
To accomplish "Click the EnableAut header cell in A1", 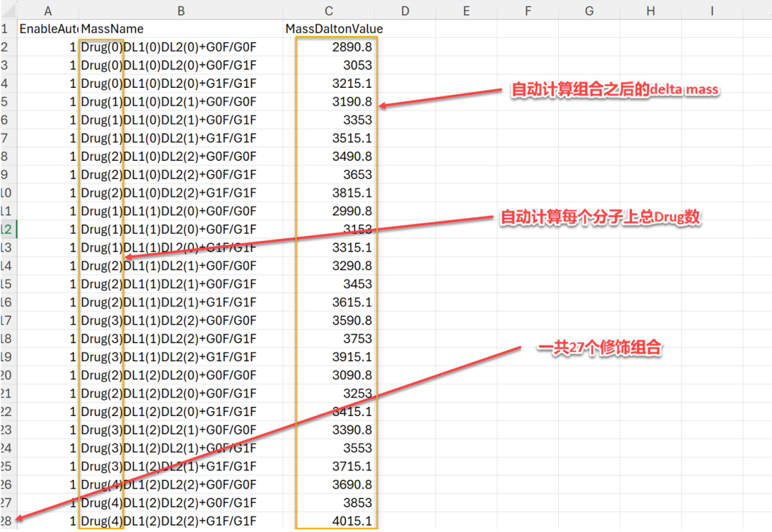I will click(47, 29).
